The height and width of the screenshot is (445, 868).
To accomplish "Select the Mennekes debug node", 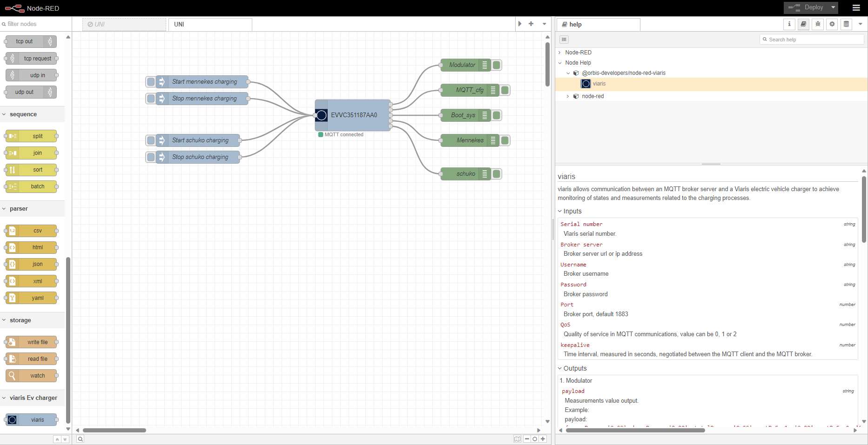I will coord(470,140).
